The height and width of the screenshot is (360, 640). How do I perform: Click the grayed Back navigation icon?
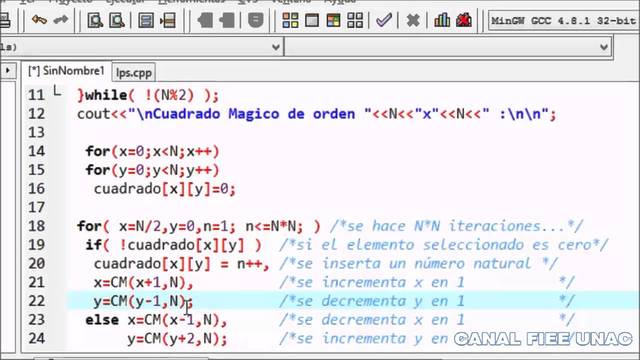[x=205, y=20]
